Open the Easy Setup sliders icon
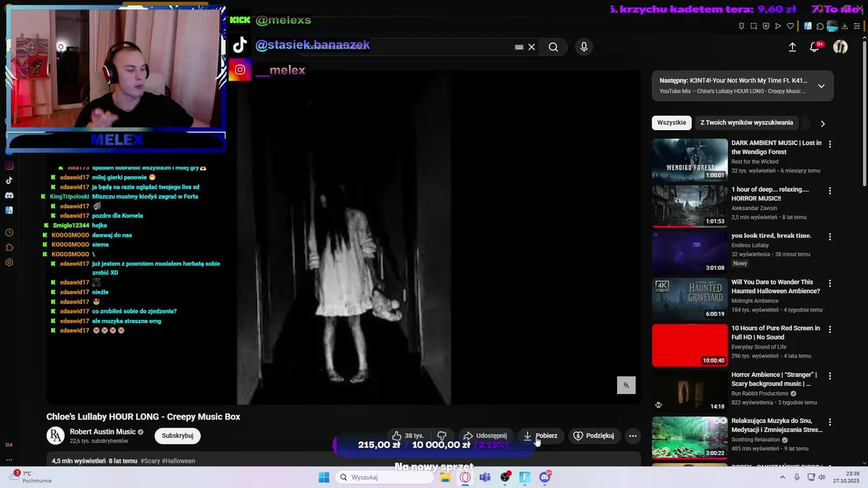The height and width of the screenshot is (488, 868). click(x=857, y=26)
